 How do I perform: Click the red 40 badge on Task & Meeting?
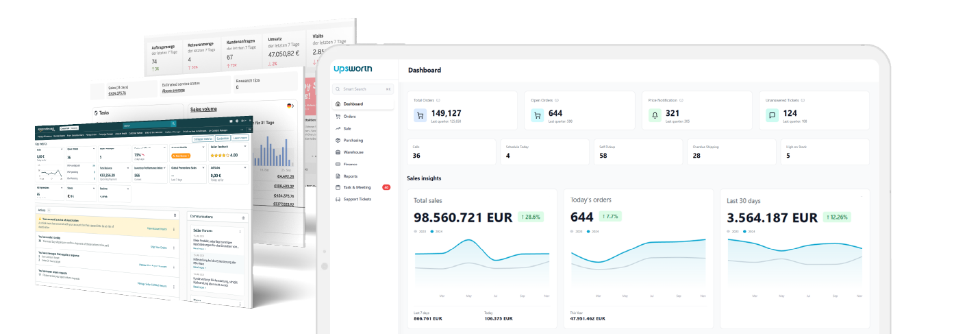click(x=386, y=187)
